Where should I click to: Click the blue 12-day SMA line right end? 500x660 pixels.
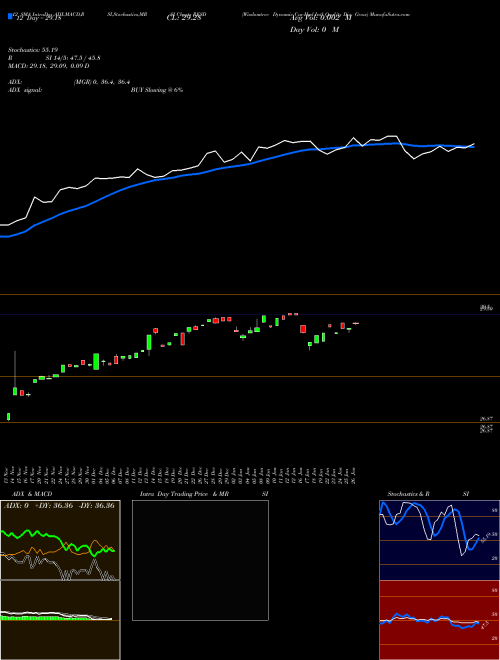point(473,147)
